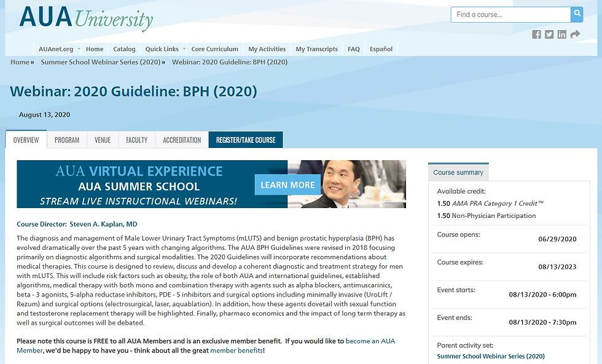The height and width of the screenshot is (364, 602).
Task: Click the 1.50 AMA PRA Category 1 Credit text
Action: (490, 203)
